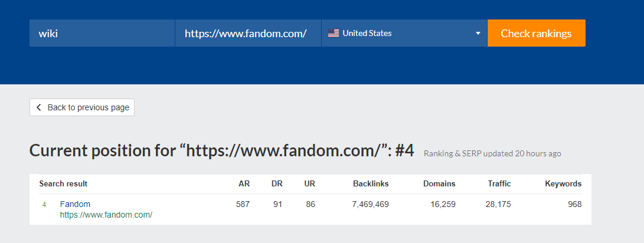Click the position number 4 in result row
Image resolution: width=644 pixels, height=243 pixels.
point(44,205)
